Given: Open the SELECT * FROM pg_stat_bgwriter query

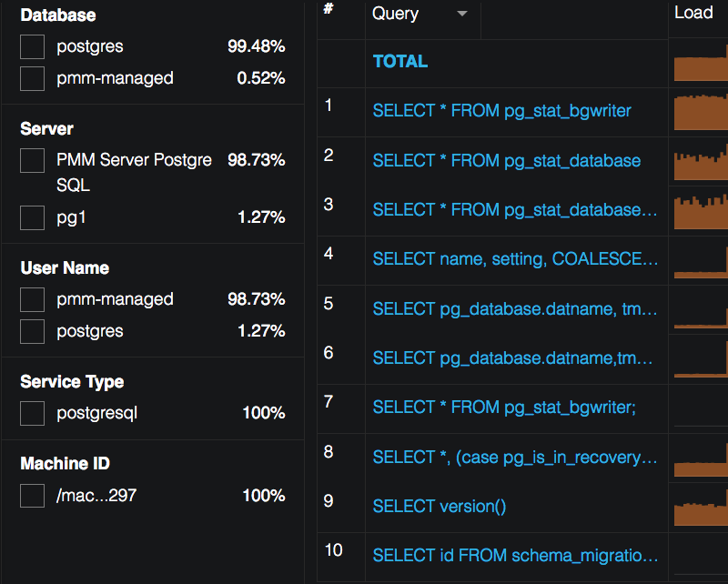Looking at the screenshot, I should point(501,111).
